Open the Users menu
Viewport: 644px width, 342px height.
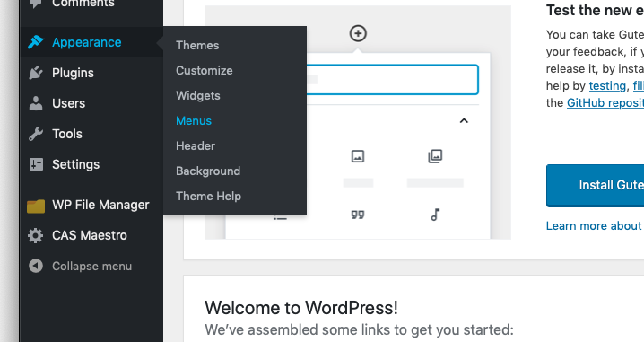tap(91, 103)
